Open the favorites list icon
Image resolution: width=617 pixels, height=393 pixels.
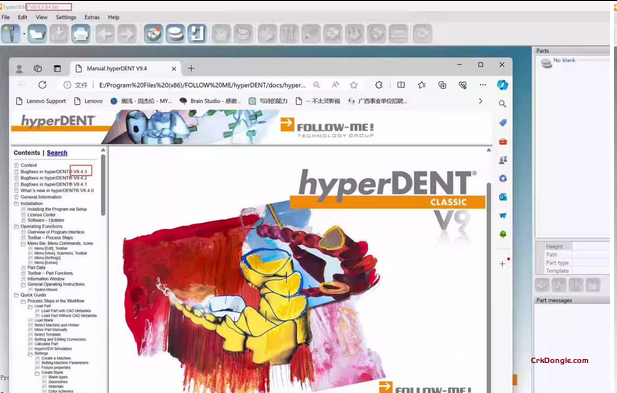(422, 85)
